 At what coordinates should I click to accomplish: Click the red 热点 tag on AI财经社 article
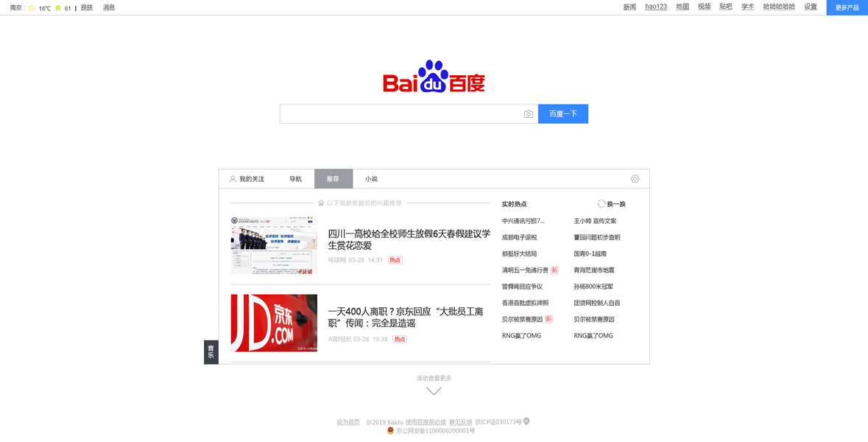coord(399,339)
